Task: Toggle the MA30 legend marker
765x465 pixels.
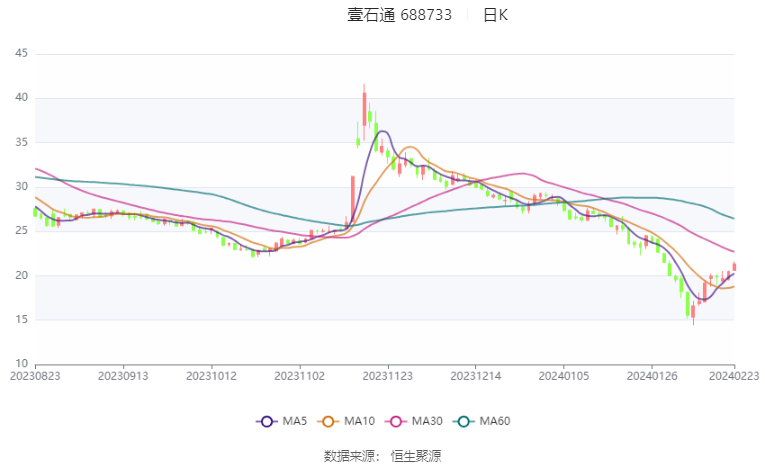Action: pos(396,421)
